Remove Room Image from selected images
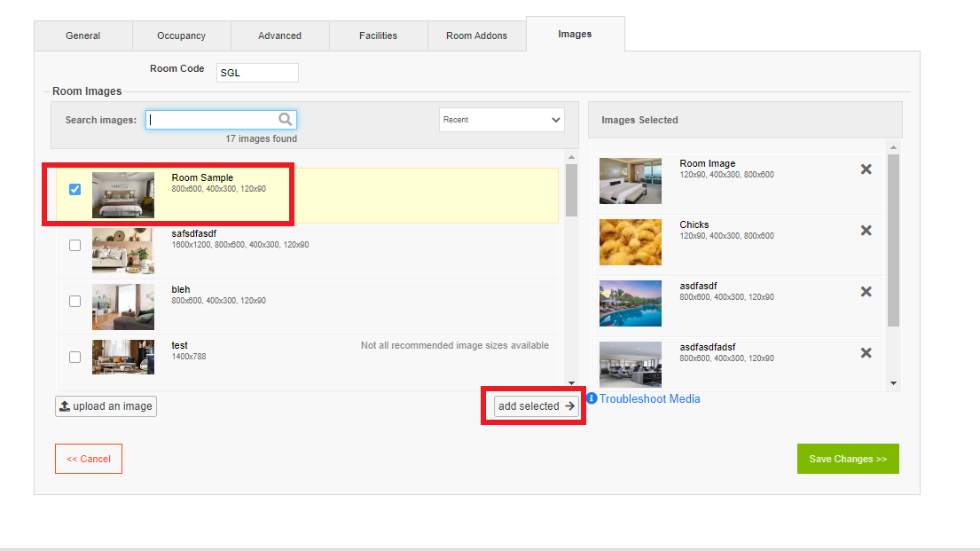 coord(866,169)
